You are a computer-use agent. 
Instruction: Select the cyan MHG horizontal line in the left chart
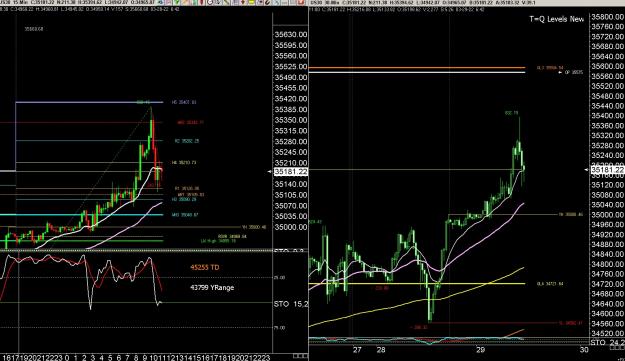(82, 215)
